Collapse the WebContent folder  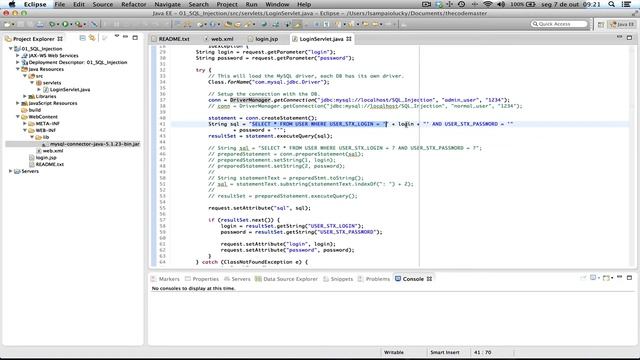18,117
